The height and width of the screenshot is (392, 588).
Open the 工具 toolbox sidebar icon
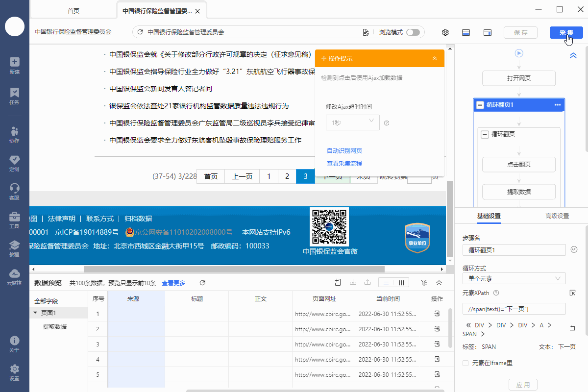tap(14, 220)
